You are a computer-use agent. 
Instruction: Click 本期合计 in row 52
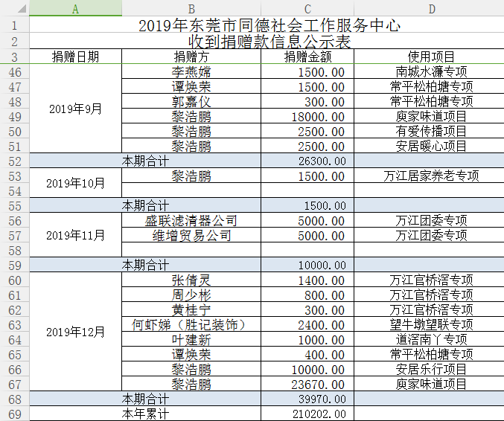[x=145, y=161]
